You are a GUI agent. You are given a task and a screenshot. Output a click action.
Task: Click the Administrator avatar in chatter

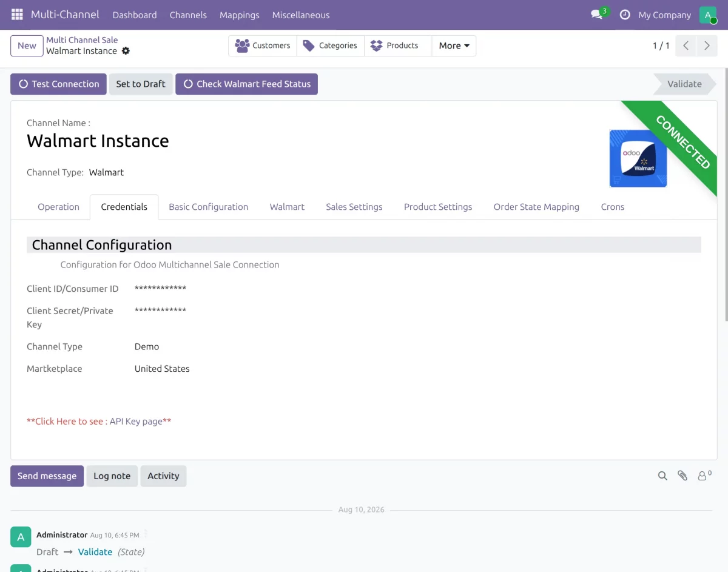click(21, 537)
